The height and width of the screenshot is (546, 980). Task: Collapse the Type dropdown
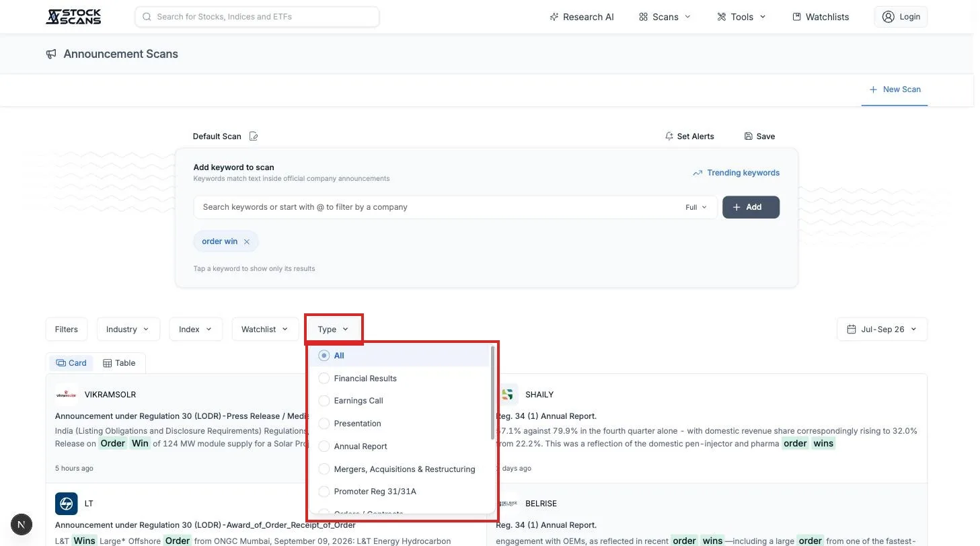(334, 329)
